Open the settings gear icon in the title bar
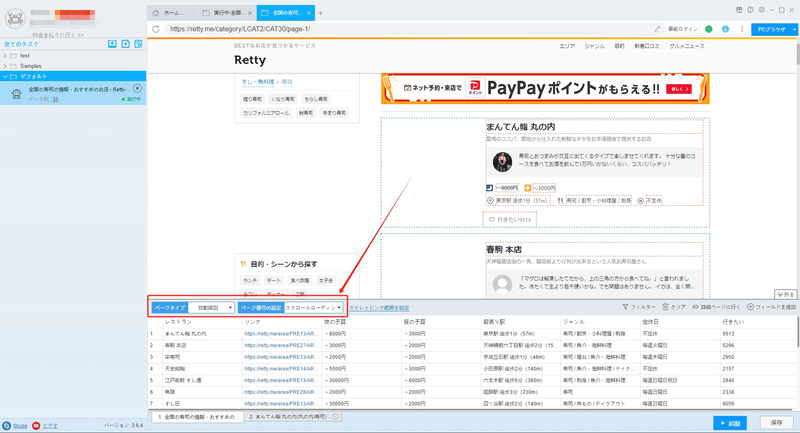This screenshot has width=800, height=433. (761, 10)
